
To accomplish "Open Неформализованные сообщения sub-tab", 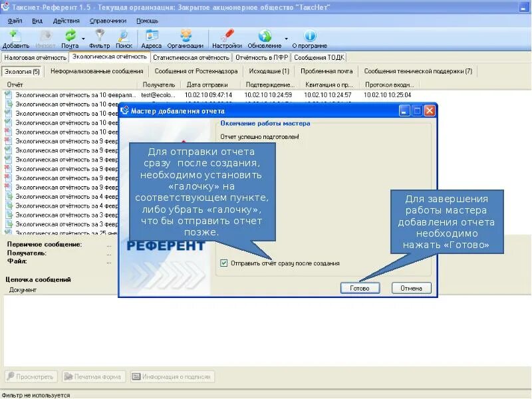I will (x=96, y=71).
